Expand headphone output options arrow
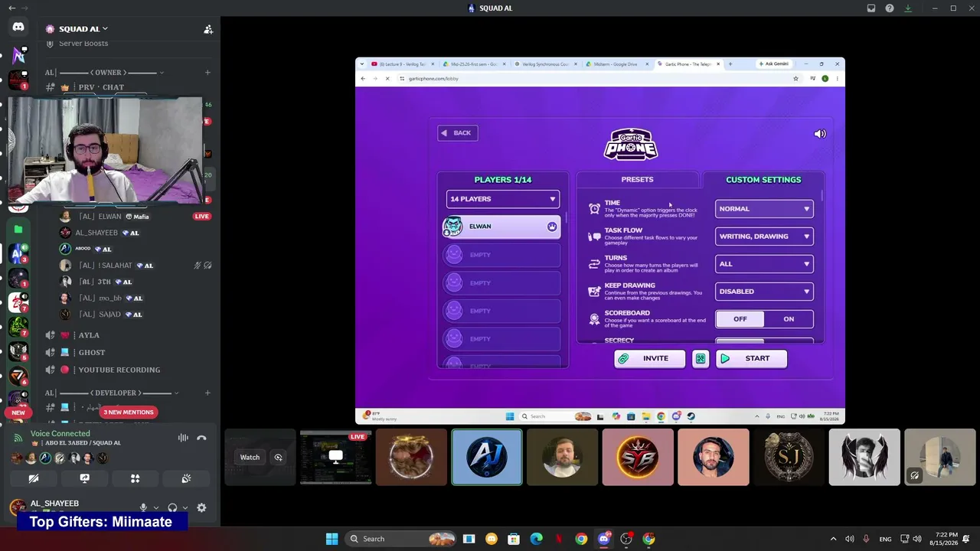The height and width of the screenshot is (551, 980). (185, 507)
